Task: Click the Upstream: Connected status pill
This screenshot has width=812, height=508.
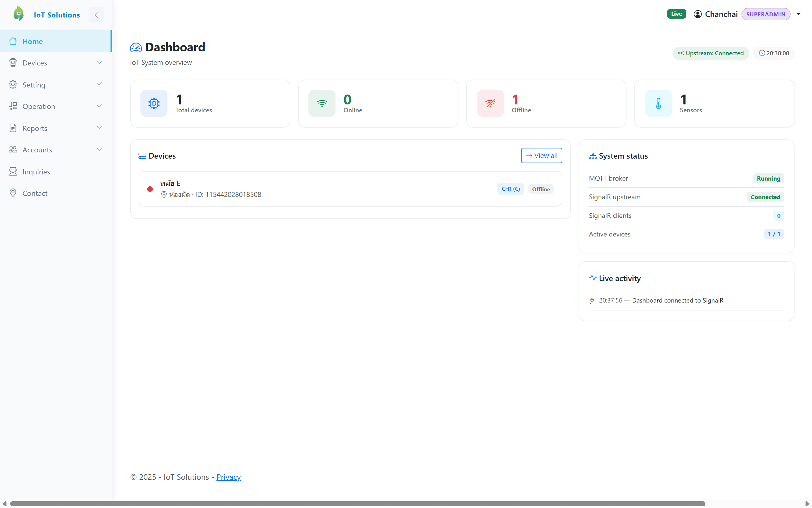Action: [x=711, y=53]
